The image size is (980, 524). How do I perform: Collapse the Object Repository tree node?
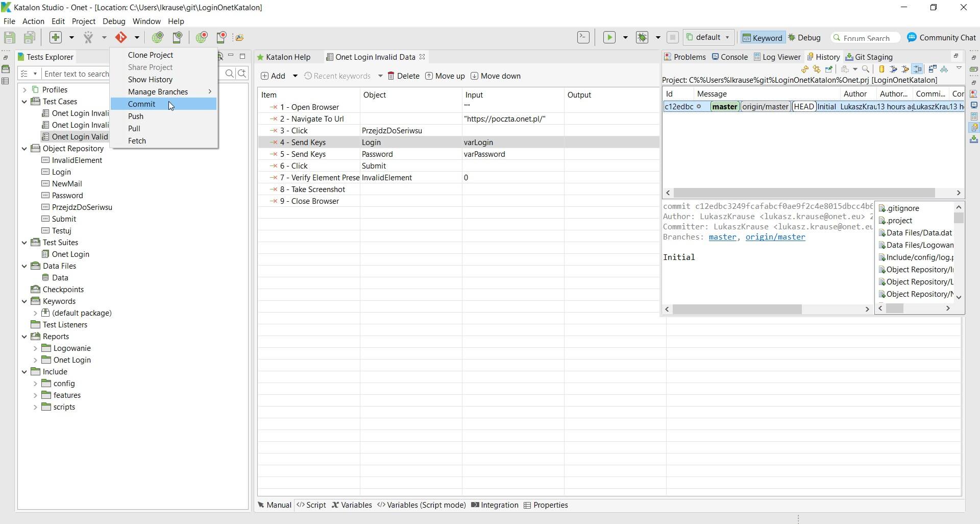[x=24, y=149]
